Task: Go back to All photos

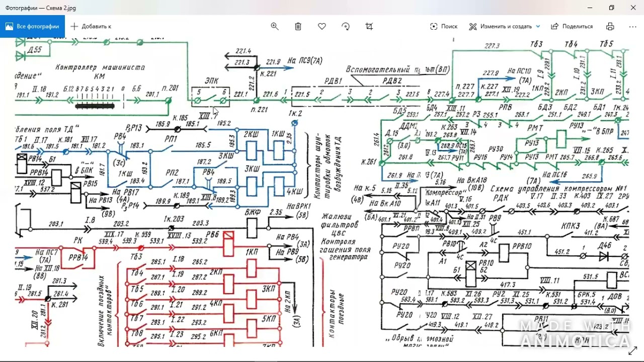Action: 32,26
